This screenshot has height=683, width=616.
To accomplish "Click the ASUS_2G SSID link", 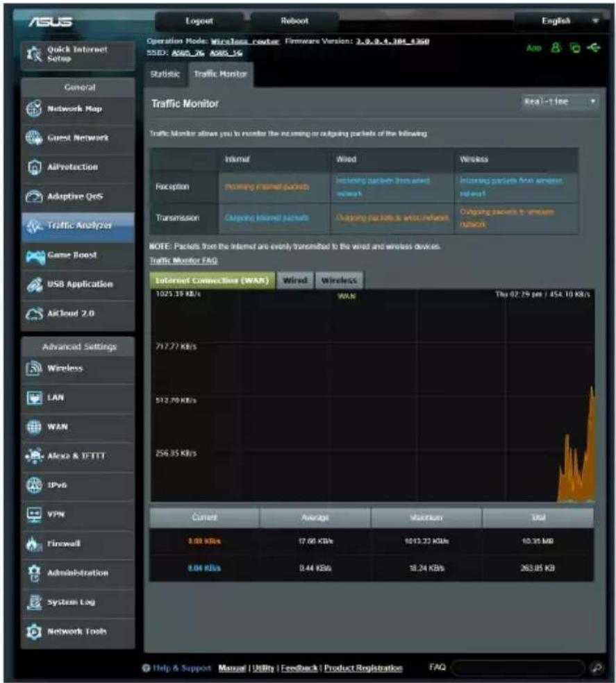I will point(188,53).
